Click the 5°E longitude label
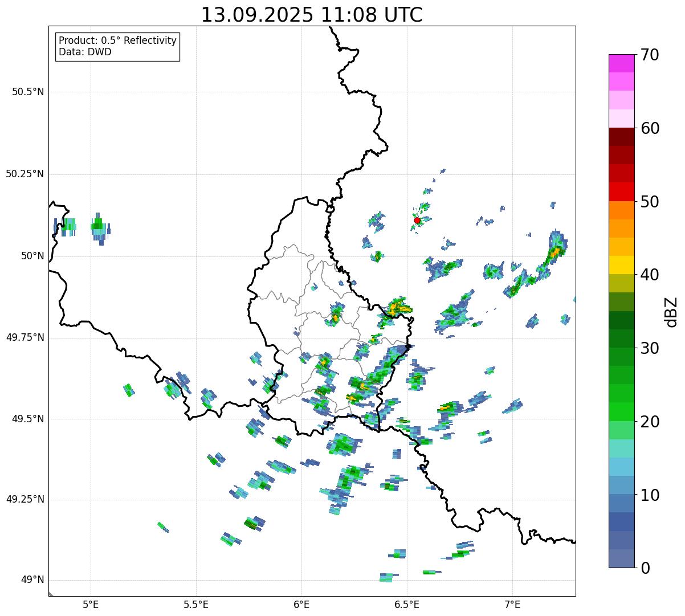Viewport: 685px width, 616px height. tap(91, 604)
